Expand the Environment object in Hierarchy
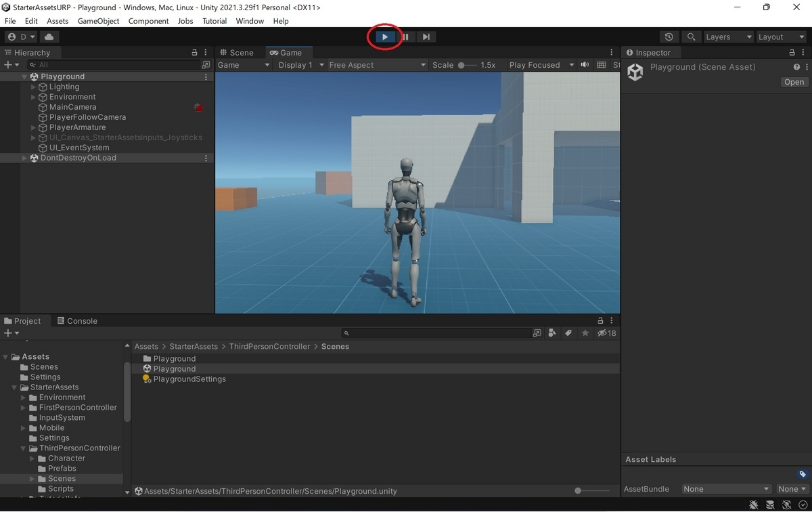 [34, 97]
